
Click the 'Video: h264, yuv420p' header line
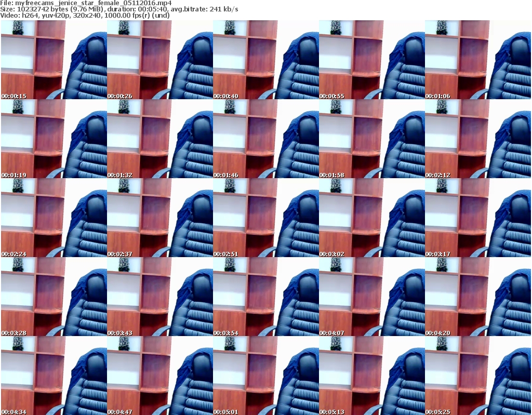(x=85, y=15)
